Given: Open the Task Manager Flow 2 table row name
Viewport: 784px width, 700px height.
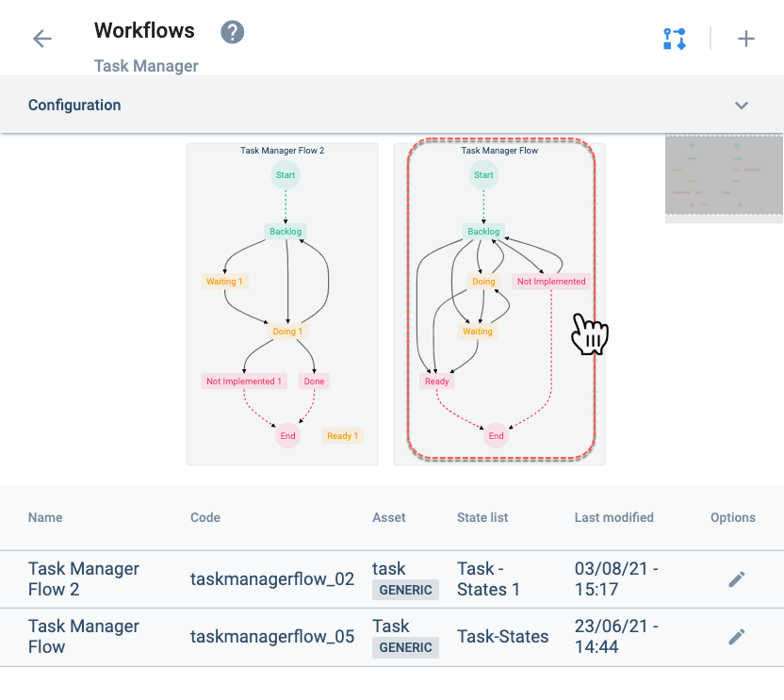Looking at the screenshot, I should (84, 579).
